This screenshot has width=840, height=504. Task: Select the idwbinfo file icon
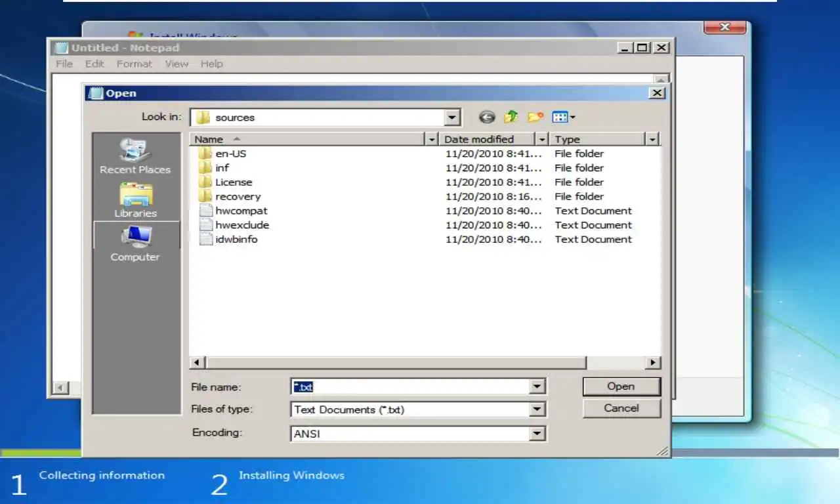click(x=206, y=240)
